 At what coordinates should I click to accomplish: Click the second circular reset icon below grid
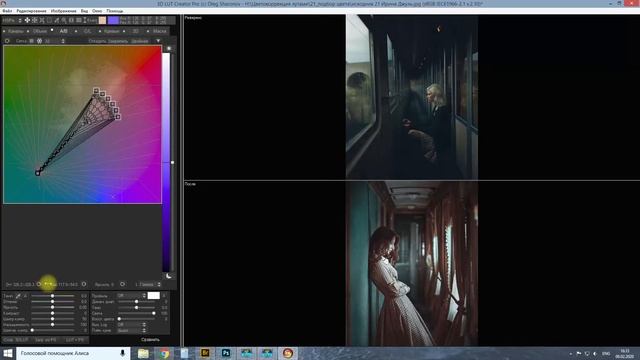coord(84,284)
